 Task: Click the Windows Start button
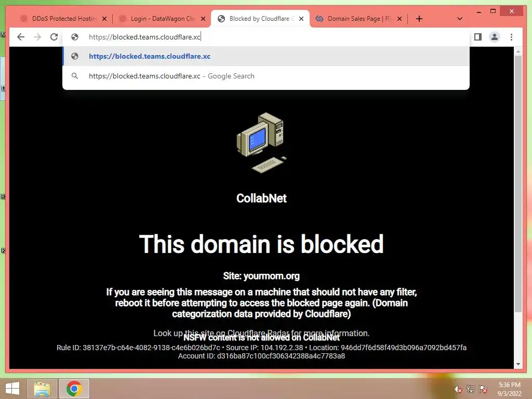[x=12, y=389]
